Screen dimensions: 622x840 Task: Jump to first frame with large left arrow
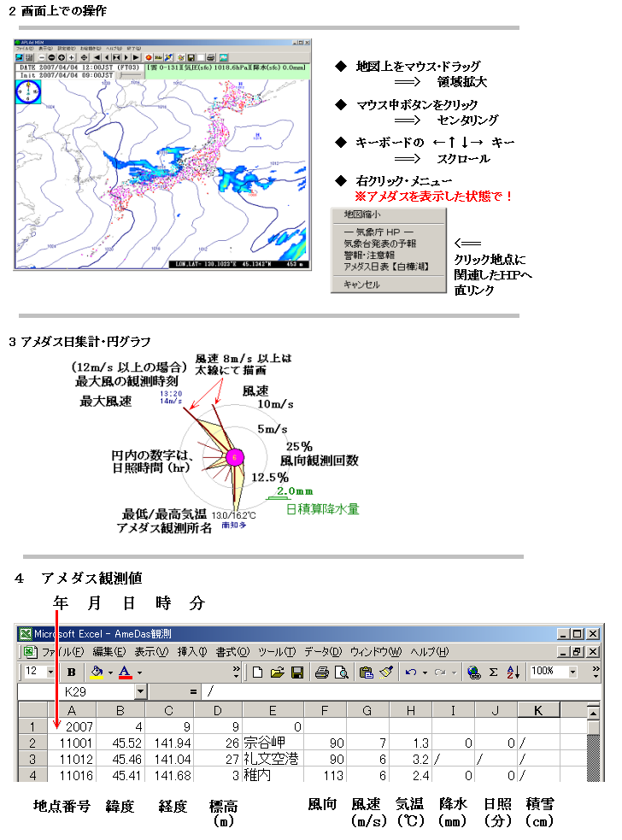pos(97,57)
